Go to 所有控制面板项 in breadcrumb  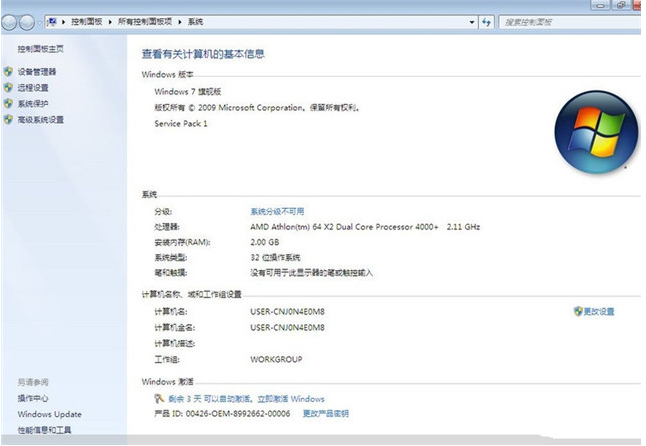[145, 22]
